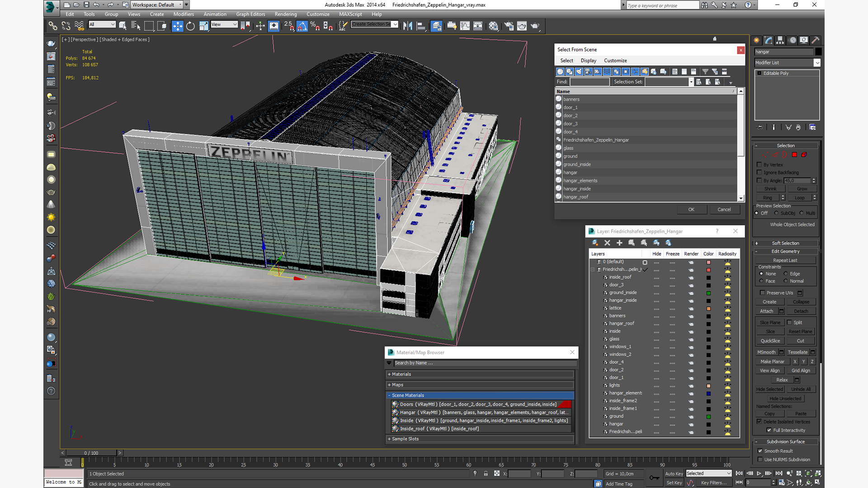Open the Display command panel tab icon
Screen dimensions: 868x488
804,40
